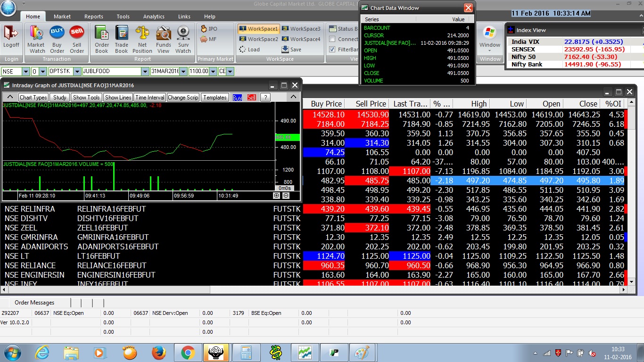
Task: Switch to the Tools ribbon tab
Action: coord(123,16)
